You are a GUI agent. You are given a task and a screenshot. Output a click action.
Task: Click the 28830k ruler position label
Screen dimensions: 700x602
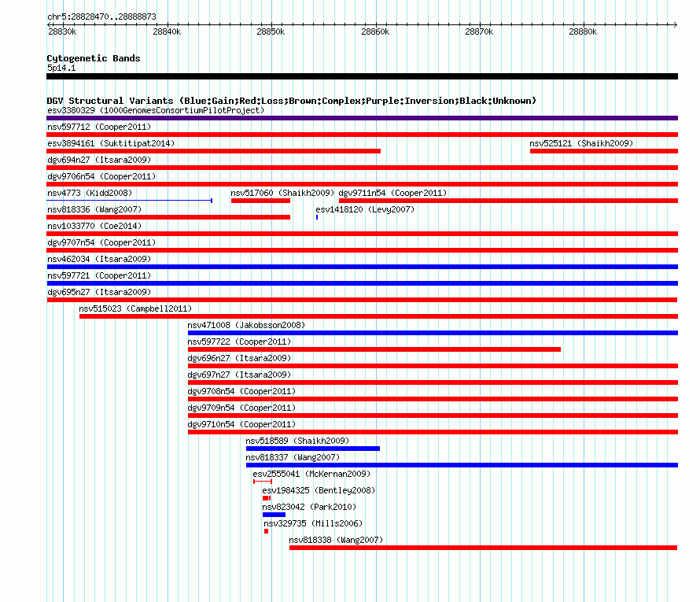click(x=62, y=31)
